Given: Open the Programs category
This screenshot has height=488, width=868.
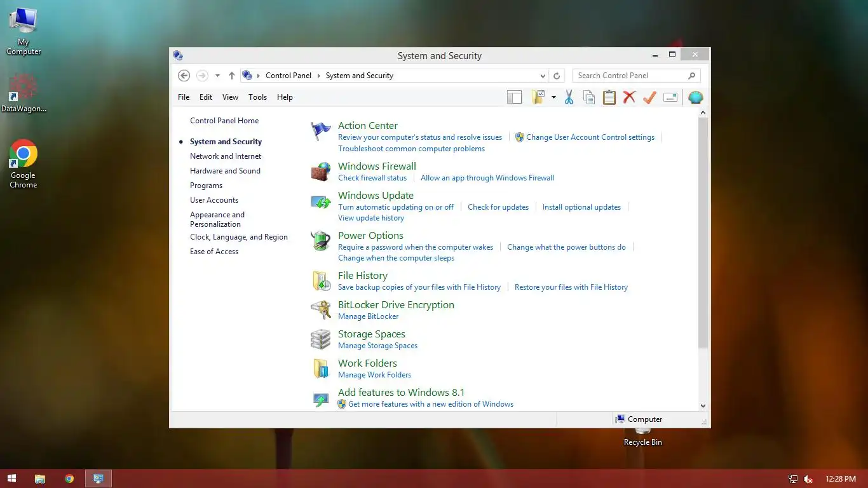Looking at the screenshot, I should [206, 186].
